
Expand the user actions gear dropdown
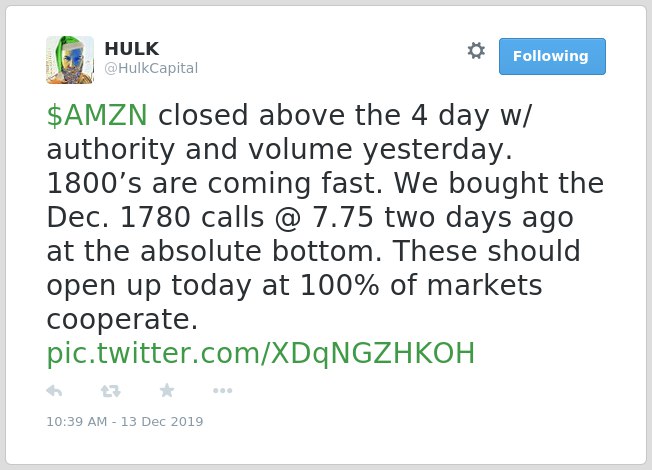click(476, 51)
